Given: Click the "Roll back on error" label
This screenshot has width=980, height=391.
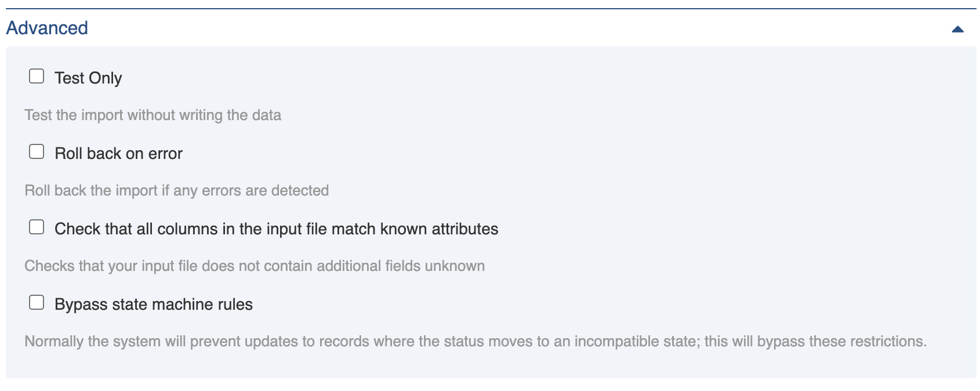Looking at the screenshot, I should (118, 153).
